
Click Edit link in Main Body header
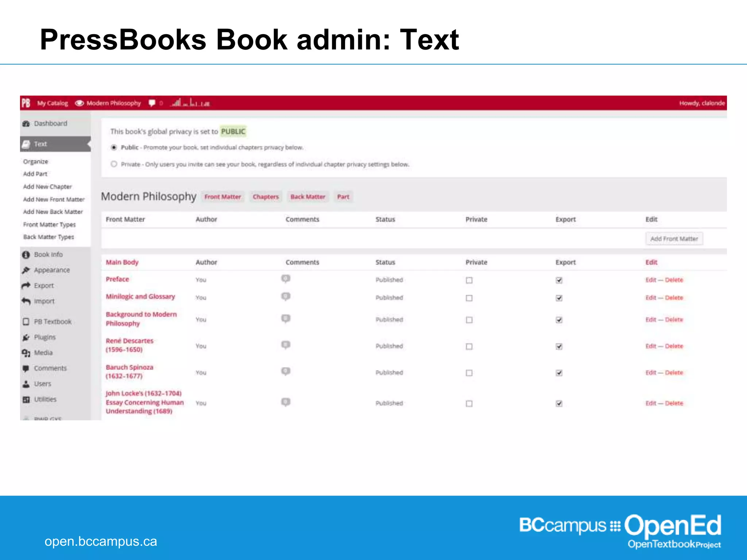pyautogui.click(x=651, y=262)
